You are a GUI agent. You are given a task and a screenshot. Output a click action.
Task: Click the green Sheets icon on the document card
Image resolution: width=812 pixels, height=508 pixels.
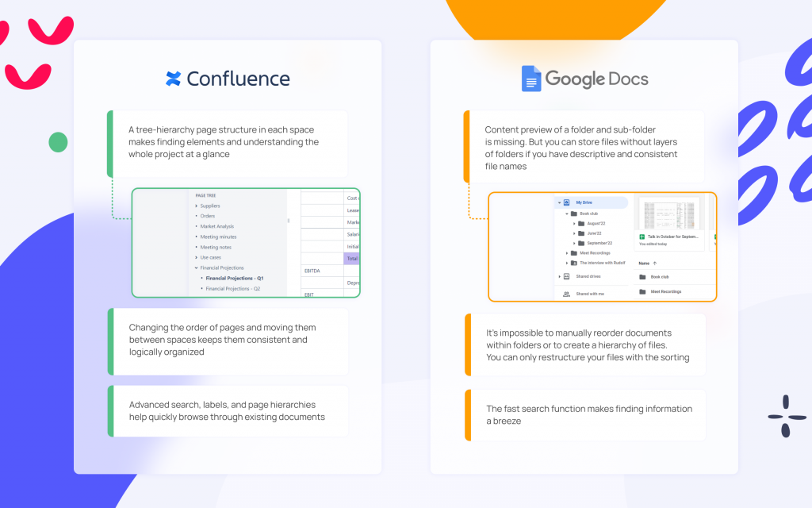point(642,237)
